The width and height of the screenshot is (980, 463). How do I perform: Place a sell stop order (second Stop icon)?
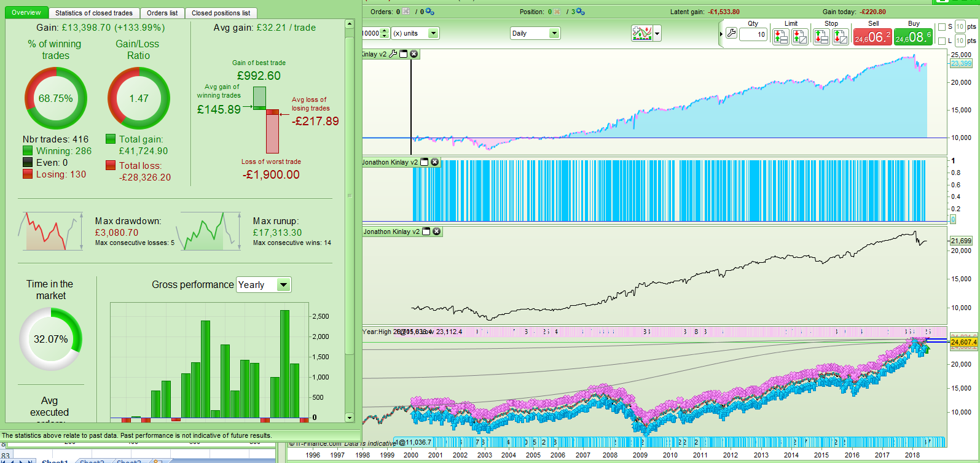pos(841,37)
